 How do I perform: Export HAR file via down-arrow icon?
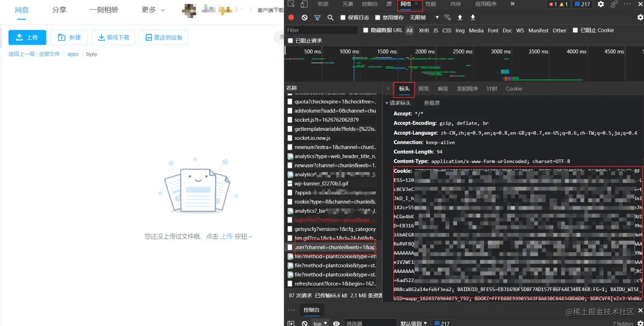473,17
